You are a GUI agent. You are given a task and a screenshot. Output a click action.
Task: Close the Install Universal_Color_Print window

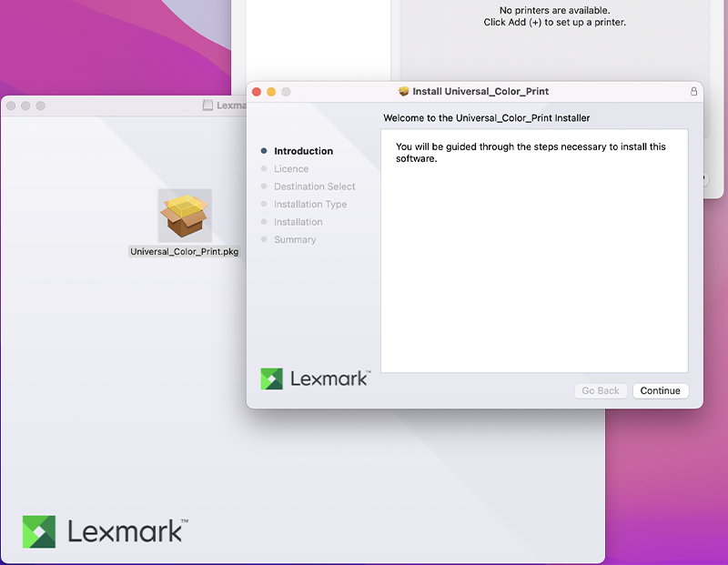[257, 92]
